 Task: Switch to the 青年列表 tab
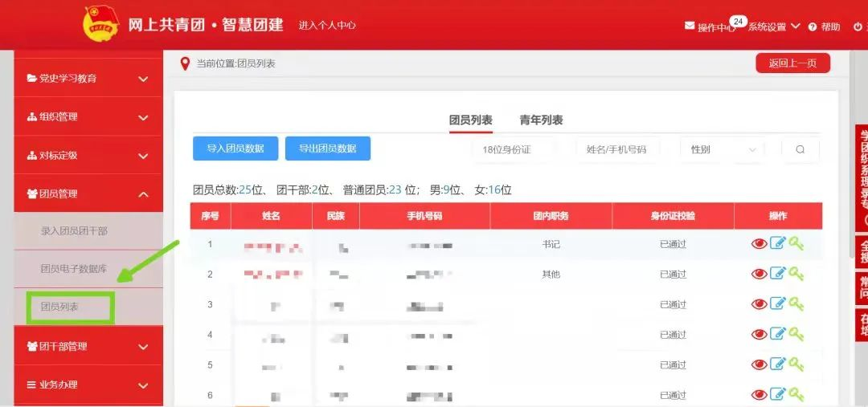tap(541, 120)
